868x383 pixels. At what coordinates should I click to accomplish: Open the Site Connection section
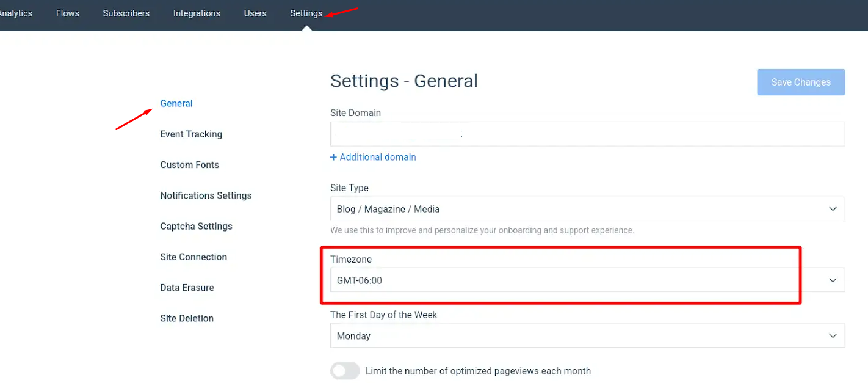pyautogui.click(x=193, y=257)
